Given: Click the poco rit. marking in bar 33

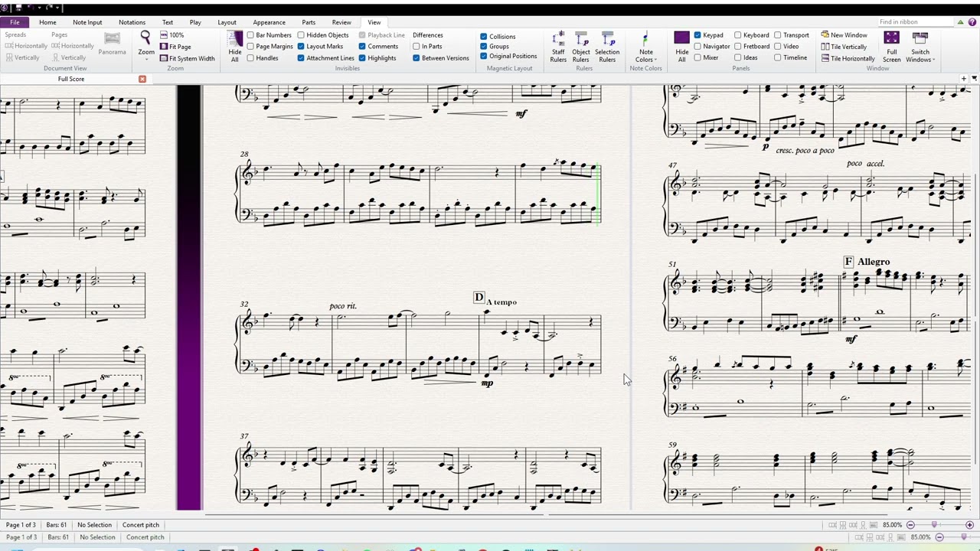Looking at the screenshot, I should [x=343, y=306].
